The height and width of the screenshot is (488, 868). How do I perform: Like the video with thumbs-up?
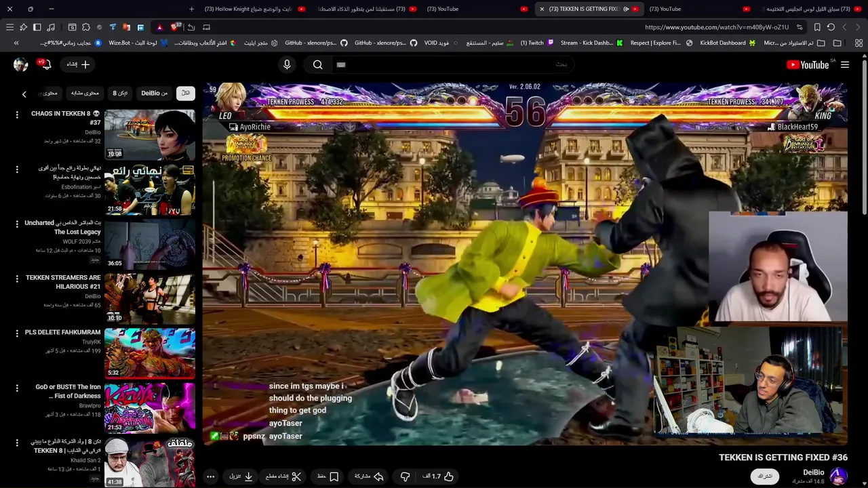pyautogui.click(x=438, y=476)
